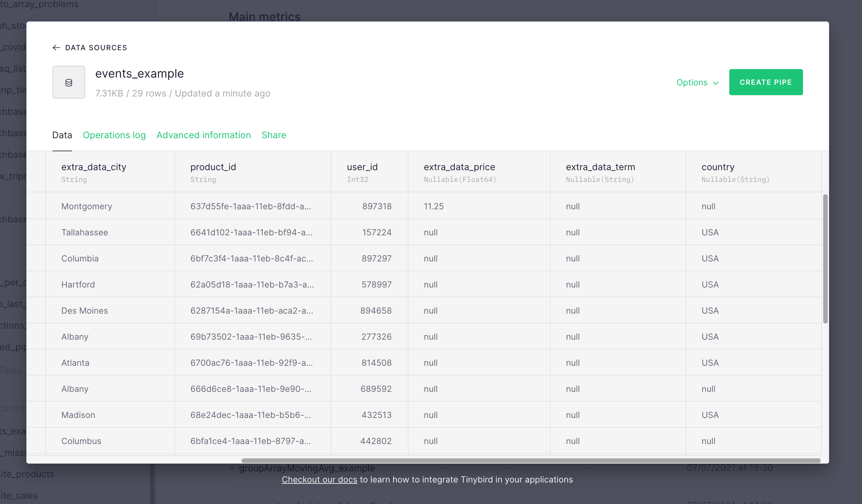
Task: Click user_id value 442802
Action: (376, 441)
